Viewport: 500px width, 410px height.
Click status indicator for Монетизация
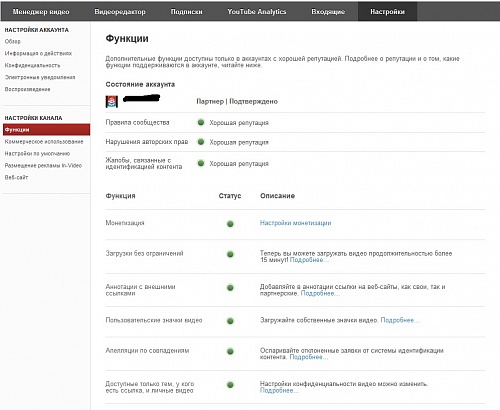[x=230, y=224]
